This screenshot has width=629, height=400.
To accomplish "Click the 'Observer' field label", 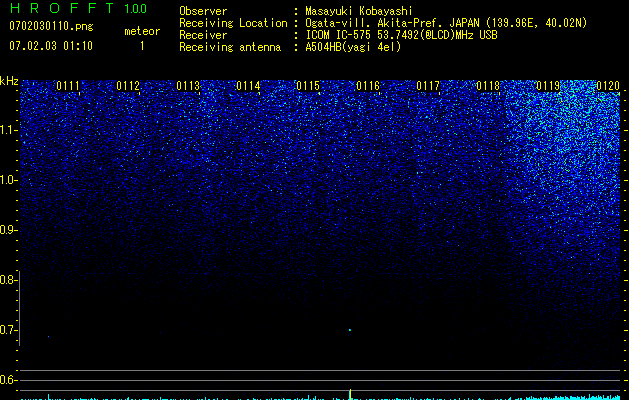I will tap(203, 11).
